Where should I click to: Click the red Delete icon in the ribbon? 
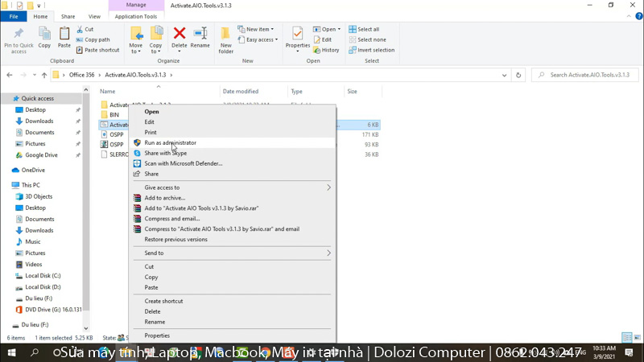click(x=180, y=34)
